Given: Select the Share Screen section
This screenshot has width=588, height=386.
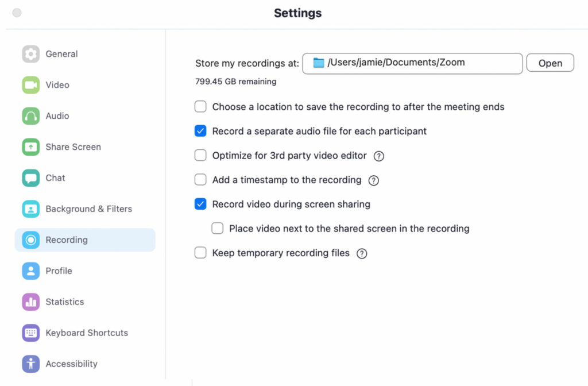Looking at the screenshot, I should (x=85, y=147).
